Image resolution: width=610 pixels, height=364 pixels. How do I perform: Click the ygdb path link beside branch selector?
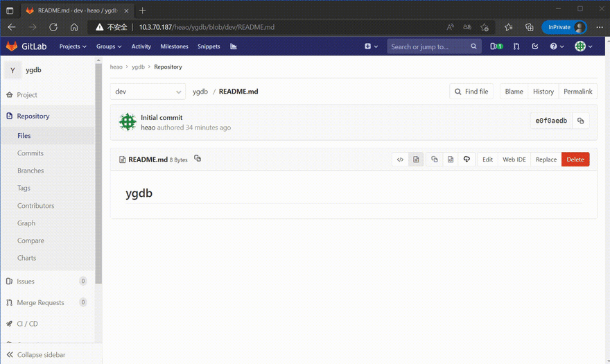(x=200, y=92)
